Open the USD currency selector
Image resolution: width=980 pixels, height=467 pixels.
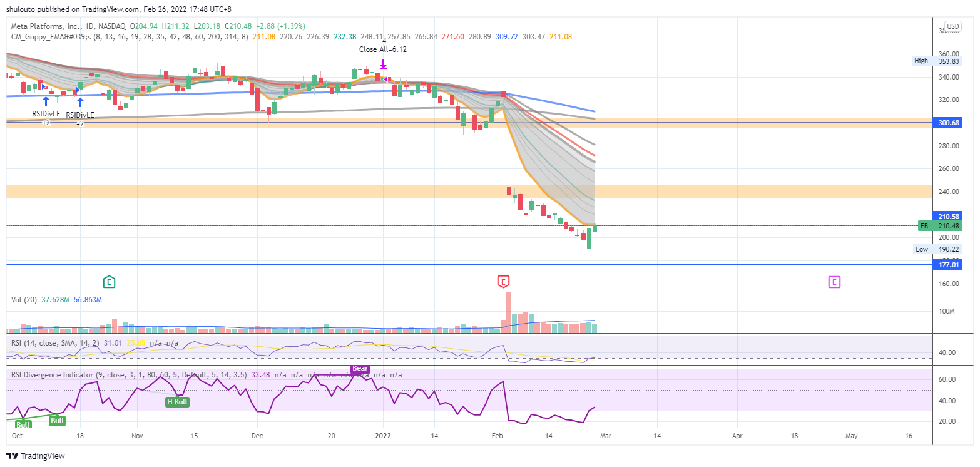(953, 26)
